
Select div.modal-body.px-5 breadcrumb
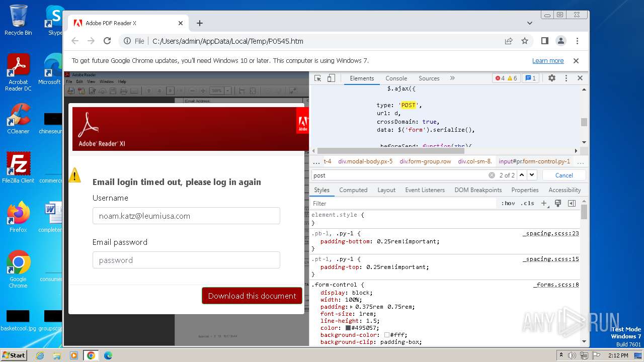tap(365, 161)
